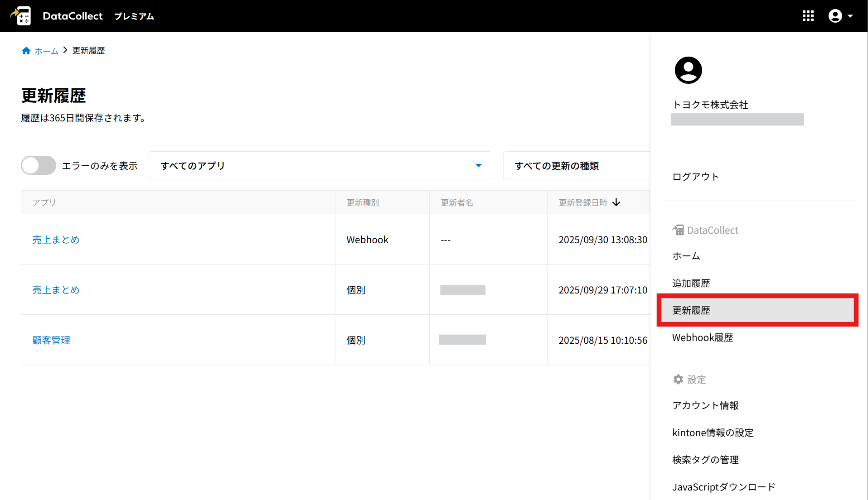868x500 pixels.
Task: Click the DataCollect section icon in menu
Action: (678, 230)
